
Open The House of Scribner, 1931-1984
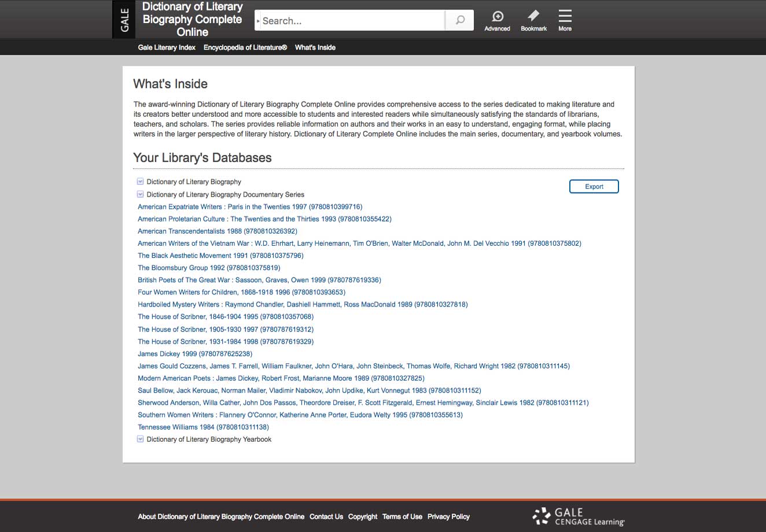[226, 342]
